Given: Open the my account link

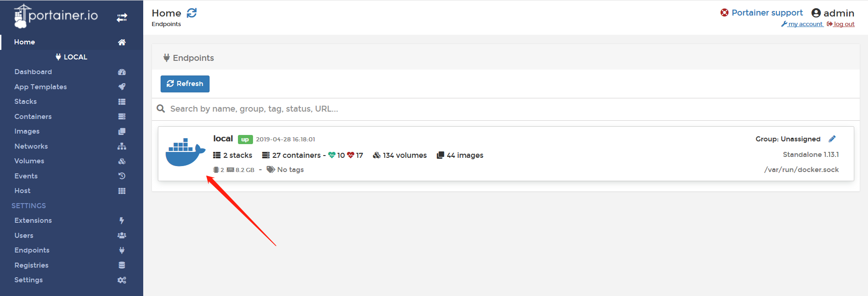Looking at the screenshot, I should click(802, 24).
